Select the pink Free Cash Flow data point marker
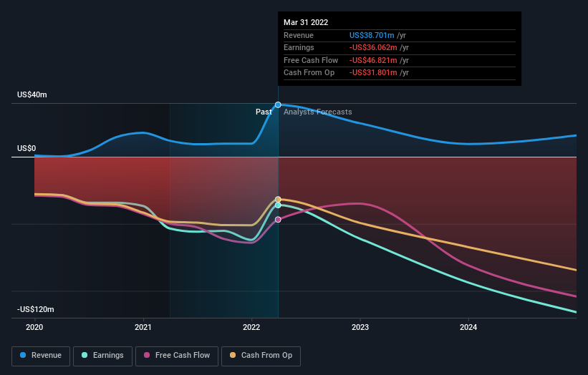 (278, 220)
